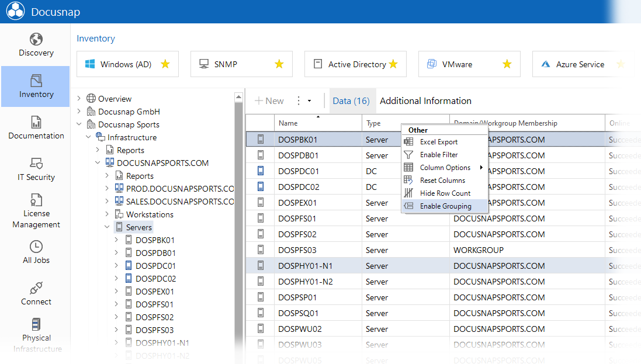Choose Enable Filter menu entry
This screenshot has height=364, width=641.
[x=445, y=155]
